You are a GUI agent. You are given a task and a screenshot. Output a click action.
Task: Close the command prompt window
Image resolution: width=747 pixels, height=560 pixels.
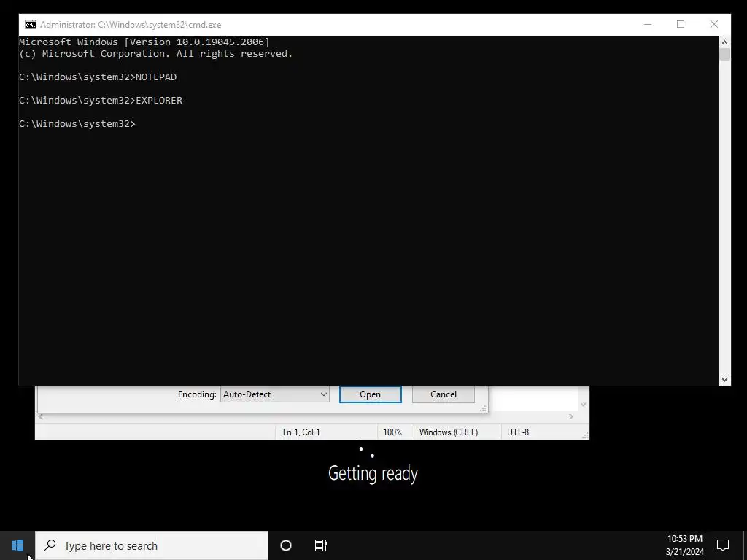point(714,24)
